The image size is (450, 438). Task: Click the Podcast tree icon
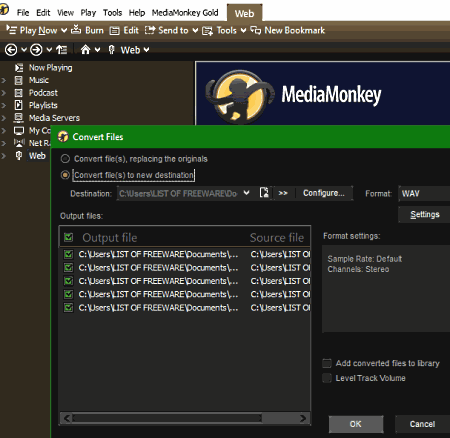pos(19,93)
